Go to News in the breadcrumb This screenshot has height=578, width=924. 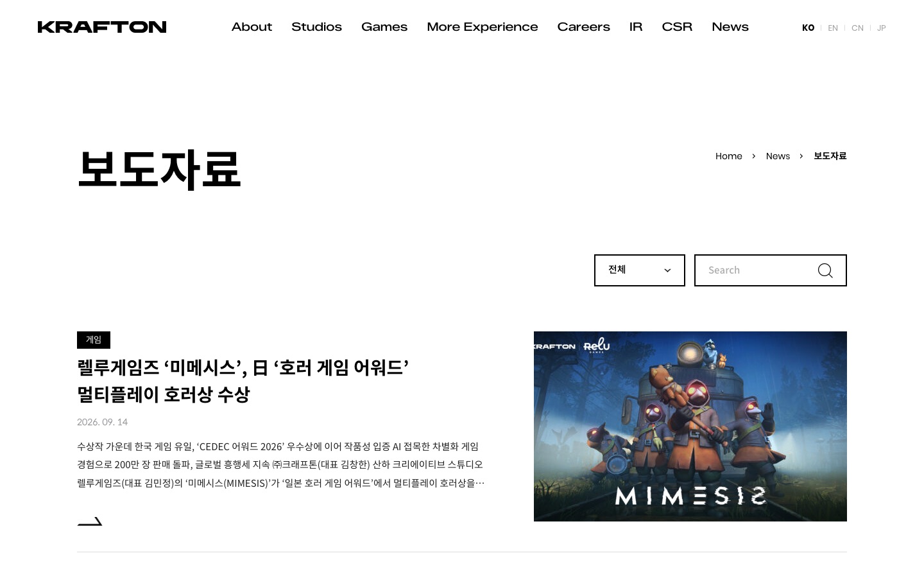[x=778, y=156]
